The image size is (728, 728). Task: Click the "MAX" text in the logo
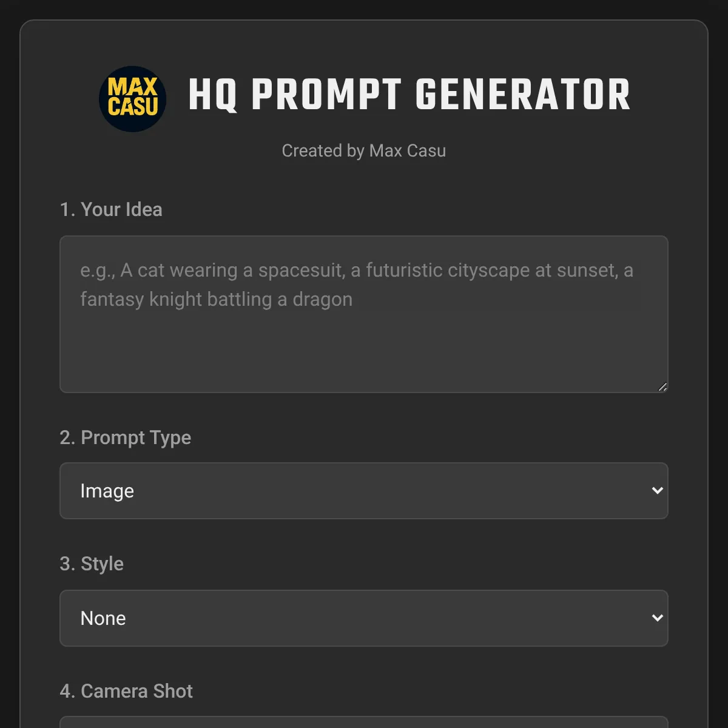pyautogui.click(x=133, y=87)
